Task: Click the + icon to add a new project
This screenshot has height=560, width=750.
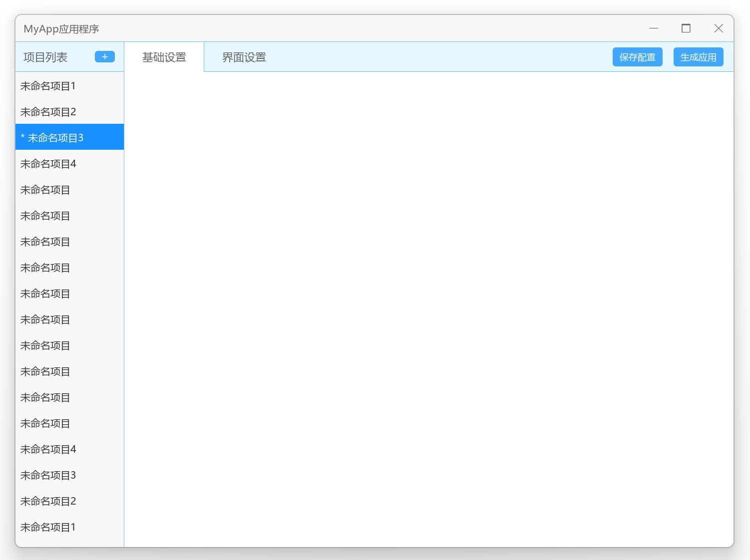Action: [104, 56]
